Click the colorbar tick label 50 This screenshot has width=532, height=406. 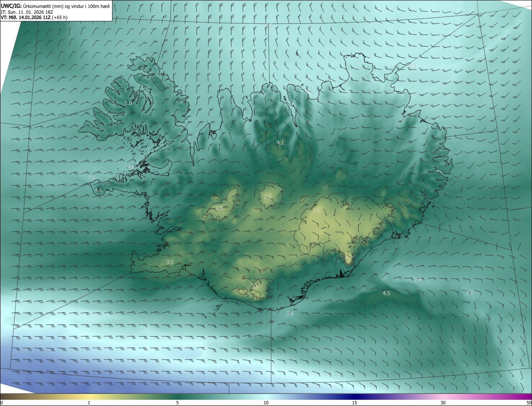[x=529, y=403]
